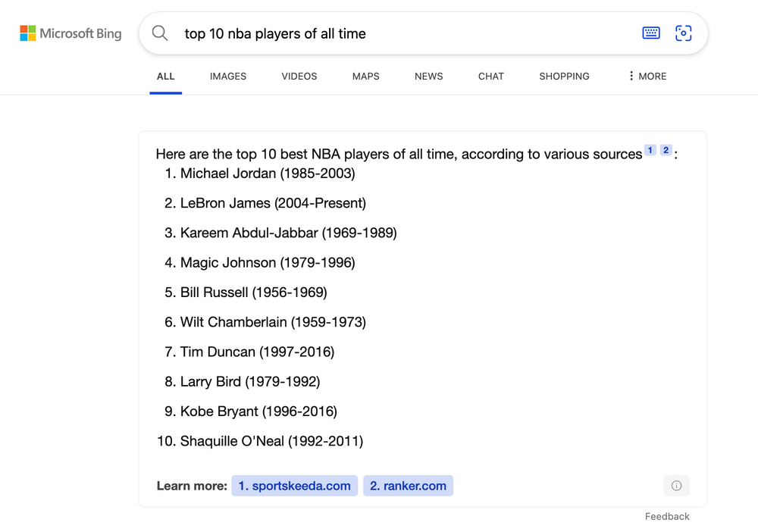This screenshot has width=758, height=532.
Task: Open citation badge 2 next to sources
Action: point(666,150)
